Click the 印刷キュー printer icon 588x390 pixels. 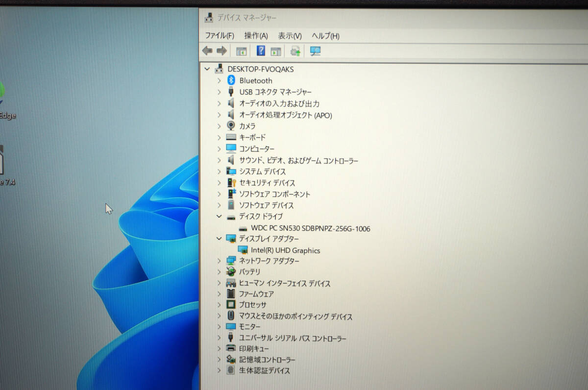tap(231, 348)
